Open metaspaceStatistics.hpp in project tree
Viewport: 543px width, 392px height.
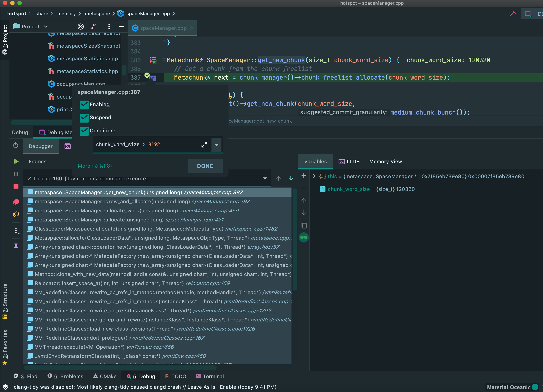(83, 71)
